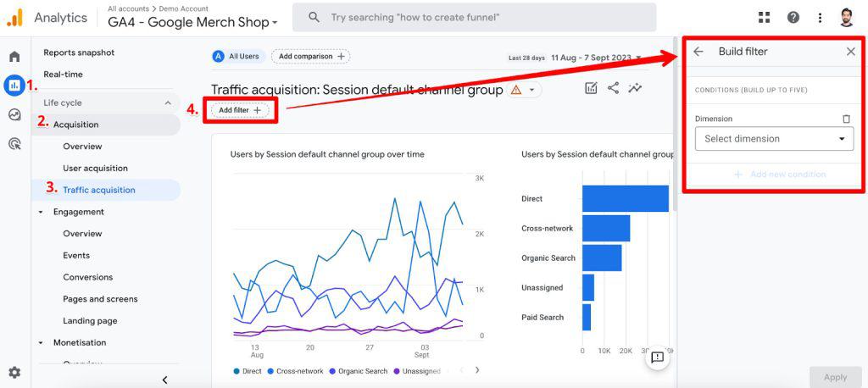The width and height of the screenshot is (868, 388).
Task: Click the Paid Search bar in bar chart
Action: pos(587,318)
